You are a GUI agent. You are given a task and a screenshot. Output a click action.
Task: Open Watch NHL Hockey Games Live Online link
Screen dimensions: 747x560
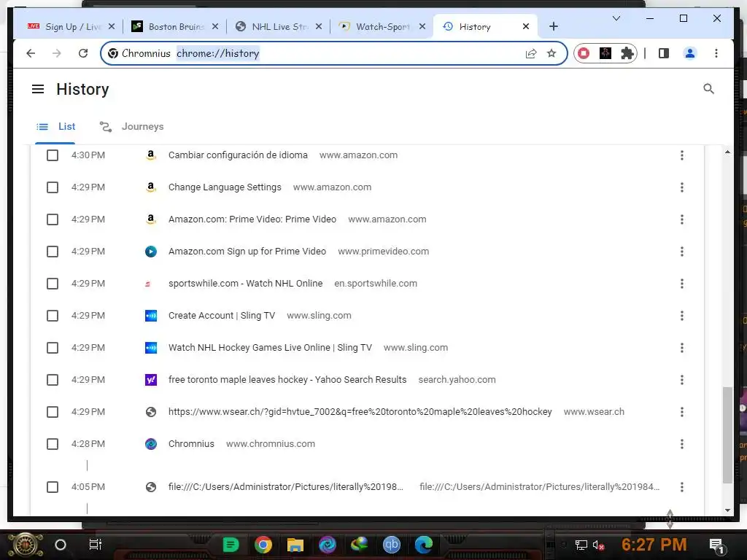pos(270,348)
